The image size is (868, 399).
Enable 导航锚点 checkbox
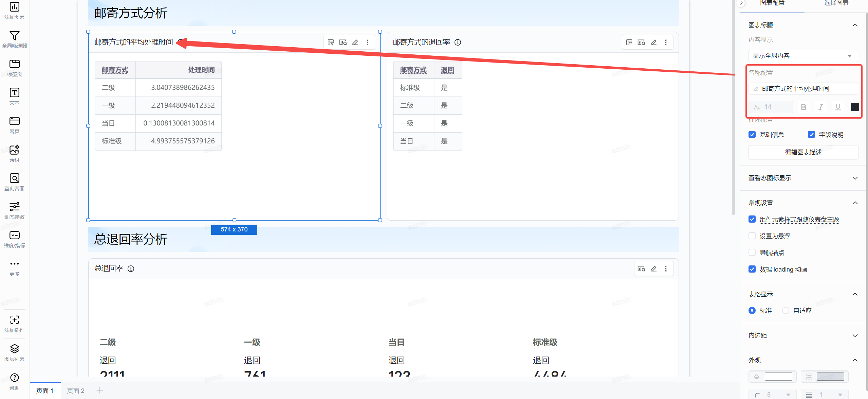coord(752,253)
